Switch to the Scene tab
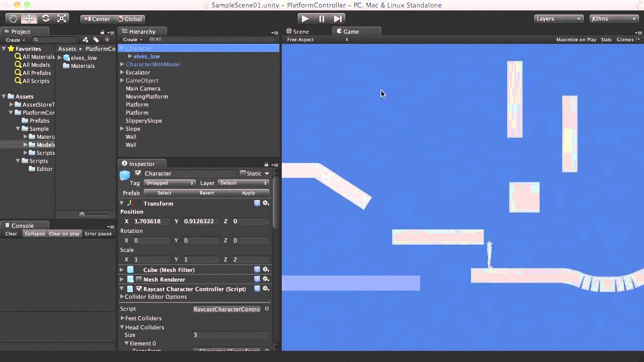The image size is (644, 362). click(x=297, y=32)
